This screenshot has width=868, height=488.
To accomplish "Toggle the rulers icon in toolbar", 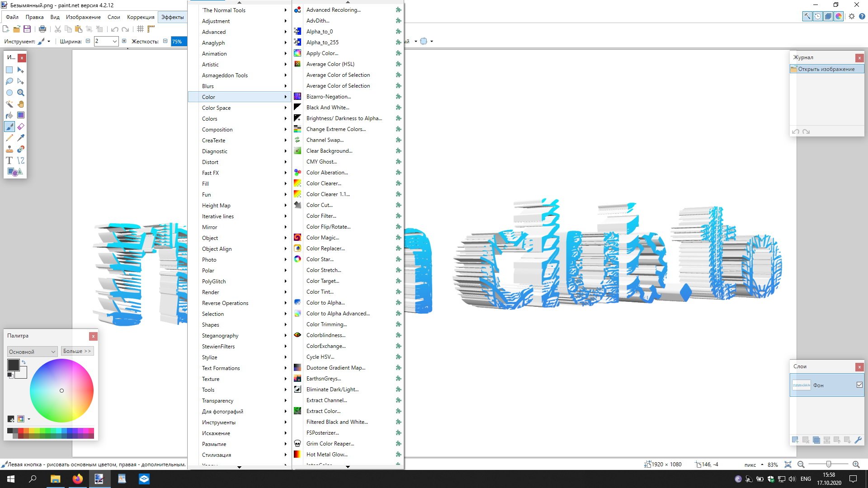I will tap(151, 29).
